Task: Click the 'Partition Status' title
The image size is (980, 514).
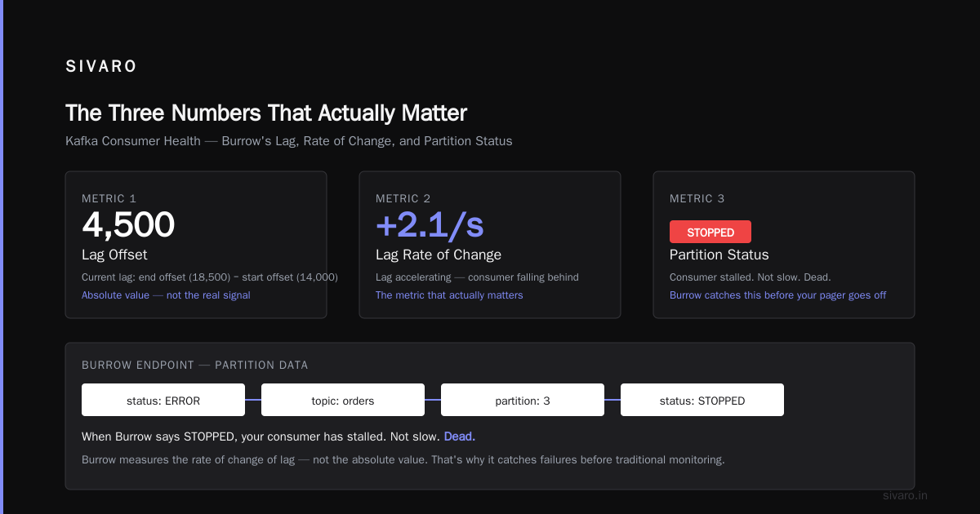Action: 719,255
